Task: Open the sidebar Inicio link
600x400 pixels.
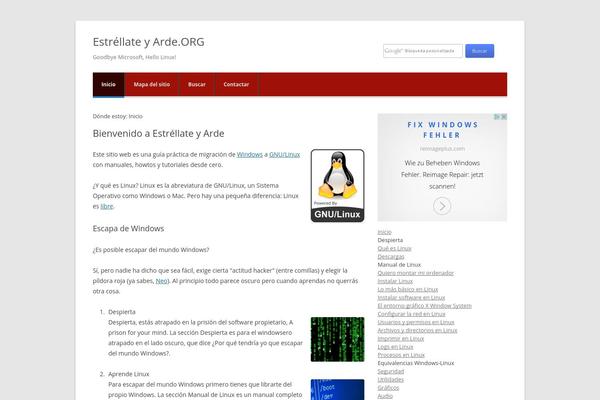Action: (385, 232)
